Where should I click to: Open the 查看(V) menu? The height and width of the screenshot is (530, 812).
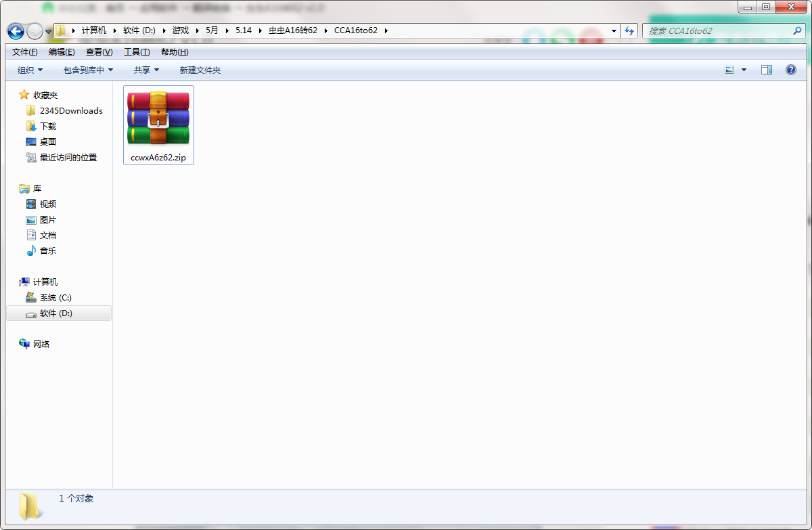99,52
